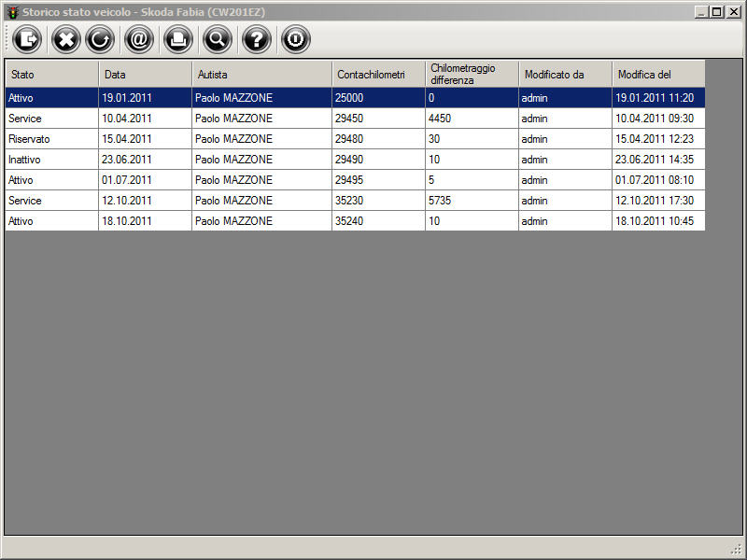Click the date cell 23.06.2011
Viewport: 747px width, 560px height.
pos(146,159)
